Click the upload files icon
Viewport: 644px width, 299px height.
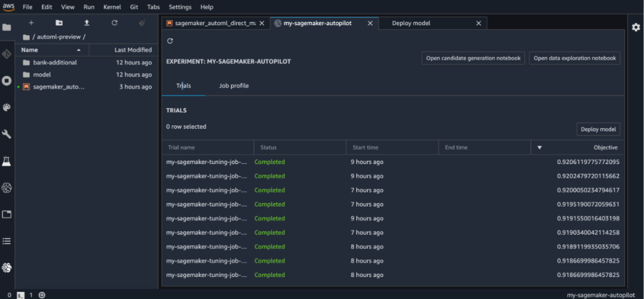tap(86, 23)
